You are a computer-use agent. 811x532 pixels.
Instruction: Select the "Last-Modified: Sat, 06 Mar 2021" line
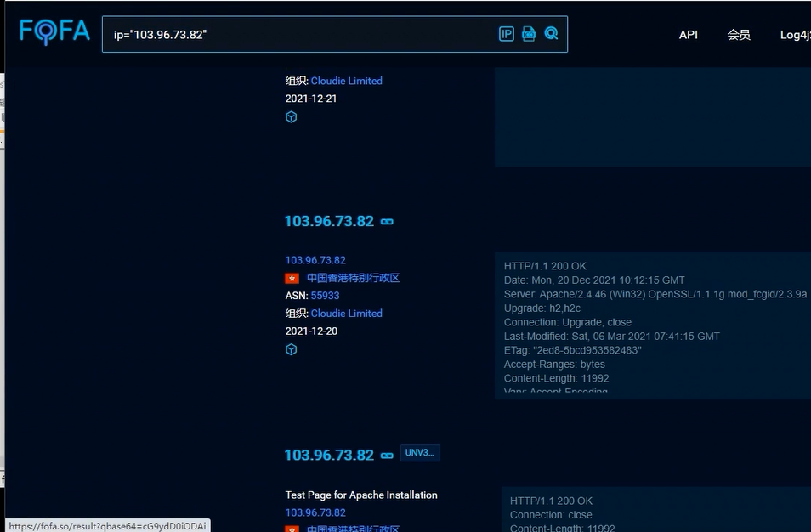[611, 336]
